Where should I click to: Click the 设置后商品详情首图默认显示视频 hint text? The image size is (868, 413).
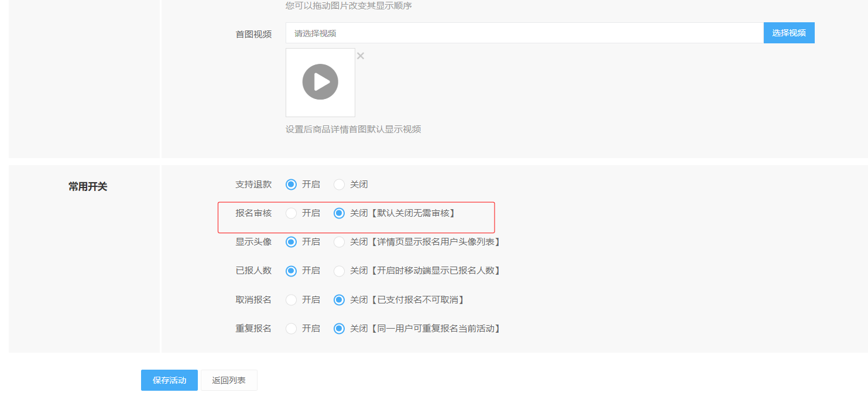354,129
